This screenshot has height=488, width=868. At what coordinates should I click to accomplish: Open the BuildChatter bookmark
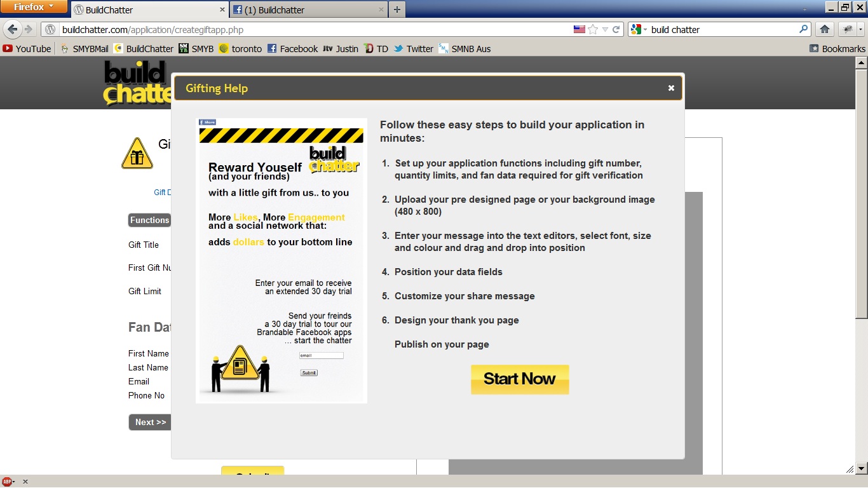144,48
